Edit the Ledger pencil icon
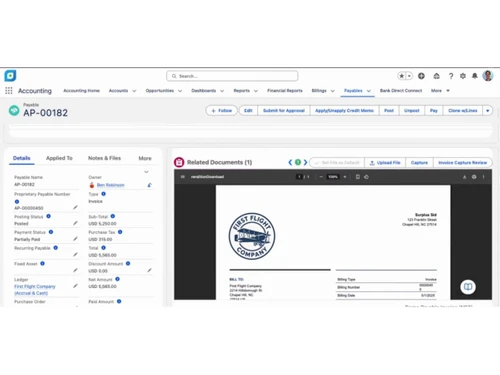 click(75, 286)
